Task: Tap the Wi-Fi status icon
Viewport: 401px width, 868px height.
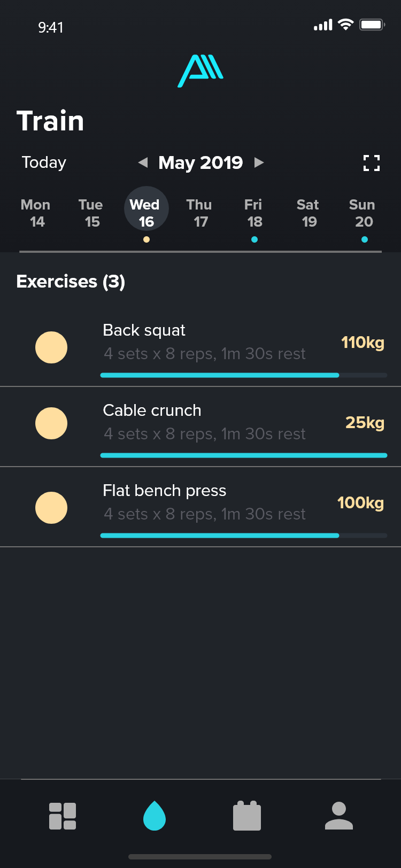Action: [346, 25]
